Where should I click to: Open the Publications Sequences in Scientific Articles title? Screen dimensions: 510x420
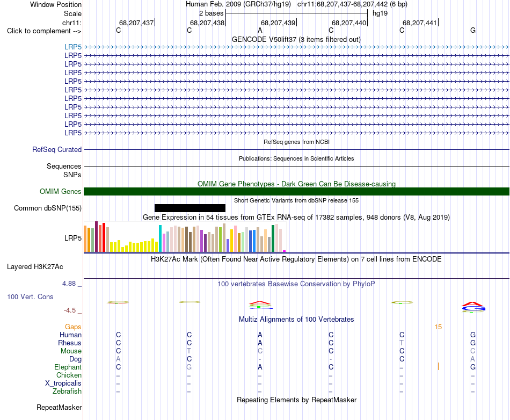(296, 158)
